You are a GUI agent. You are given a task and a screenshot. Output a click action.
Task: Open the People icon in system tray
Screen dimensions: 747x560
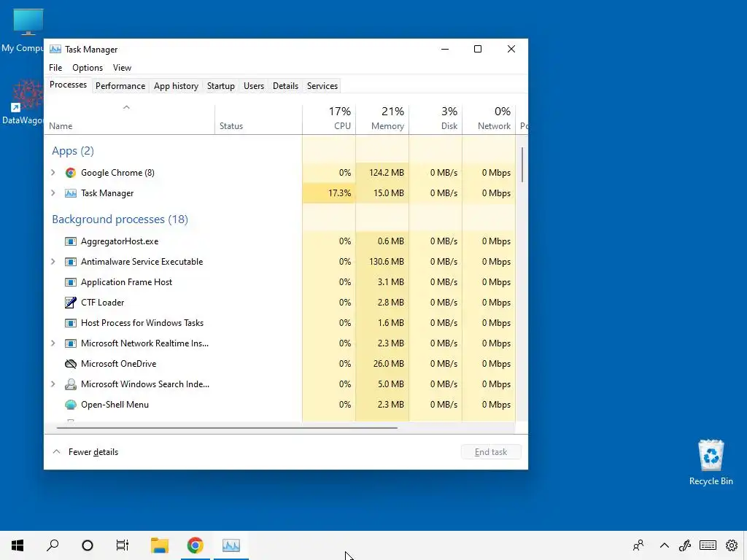coord(638,545)
